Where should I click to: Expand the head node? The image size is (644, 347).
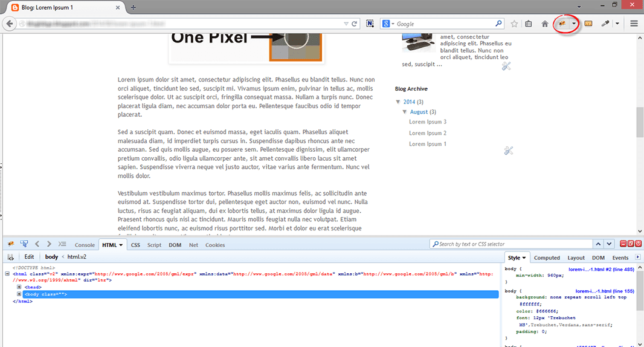click(19, 287)
